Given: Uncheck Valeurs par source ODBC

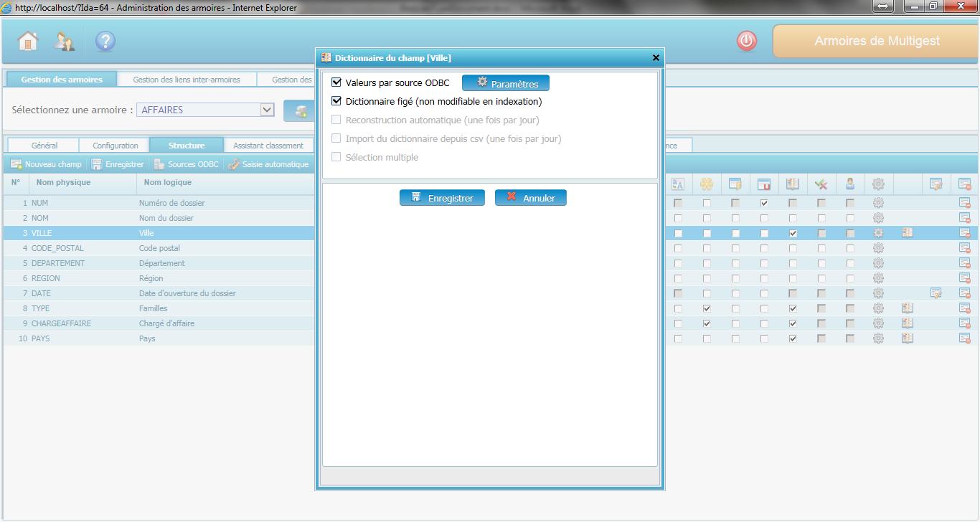Looking at the screenshot, I should pyautogui.click(x=336, y=83).
